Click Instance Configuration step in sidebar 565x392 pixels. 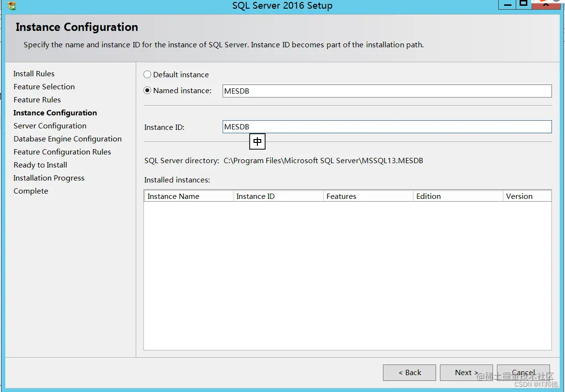55,113
